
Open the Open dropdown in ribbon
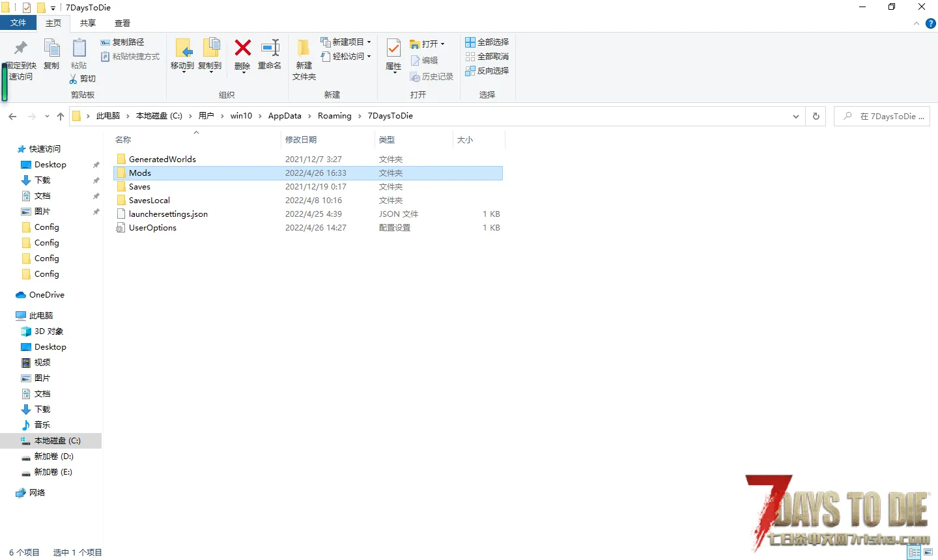[x=427, y=44]
